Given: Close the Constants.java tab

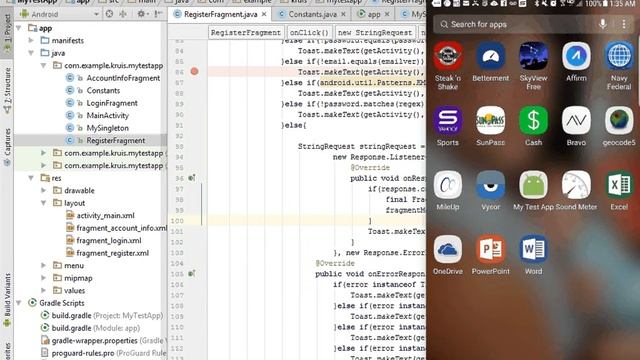Looking at the screenshot, I should [x=343, y=14].
